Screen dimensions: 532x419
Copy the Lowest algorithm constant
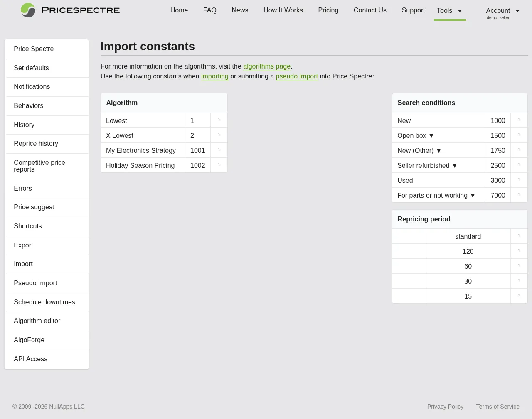pos(219,120)
